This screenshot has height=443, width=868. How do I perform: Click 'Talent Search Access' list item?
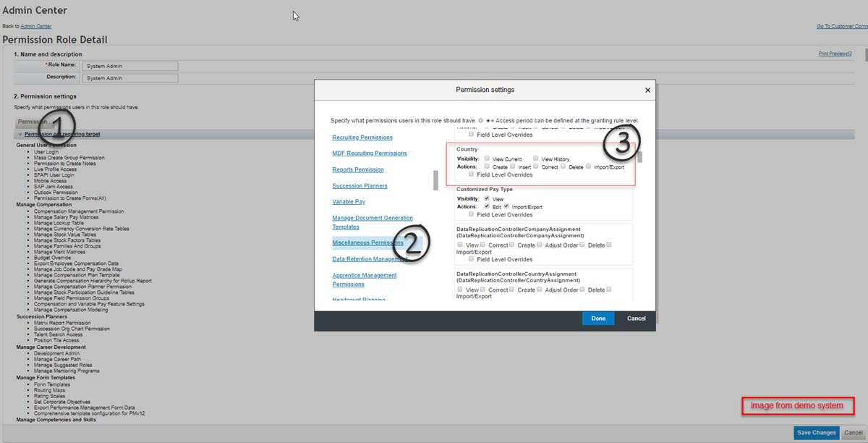58,334
